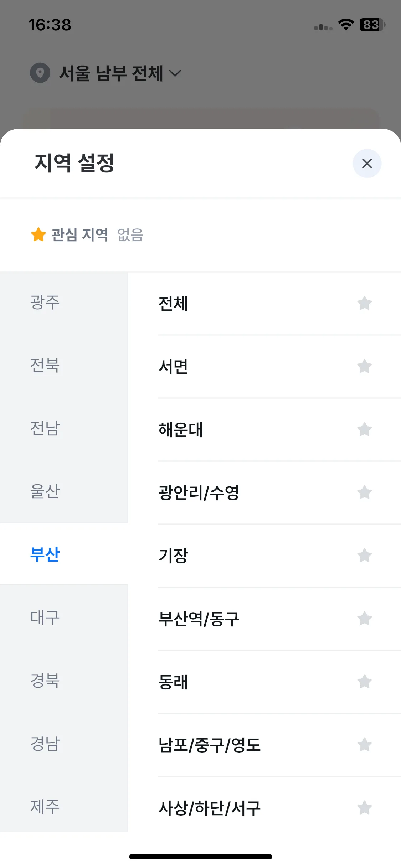Select the 광주 region tab
This screenshot has width=401, height=868.
click(64, 303)
